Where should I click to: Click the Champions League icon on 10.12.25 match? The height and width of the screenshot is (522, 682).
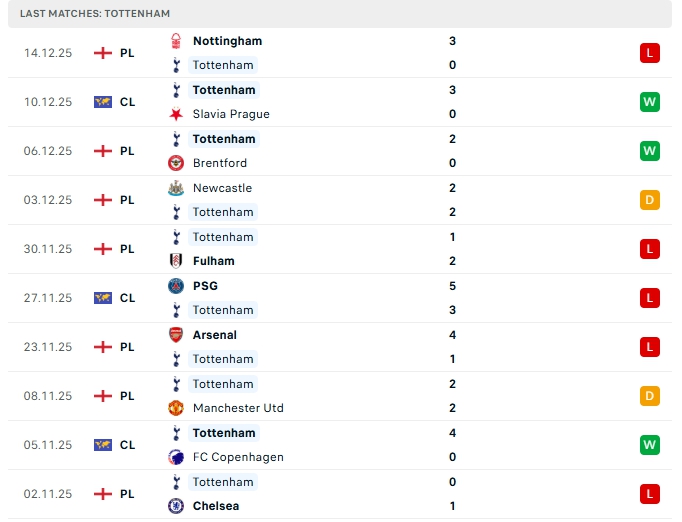point(102,102)
